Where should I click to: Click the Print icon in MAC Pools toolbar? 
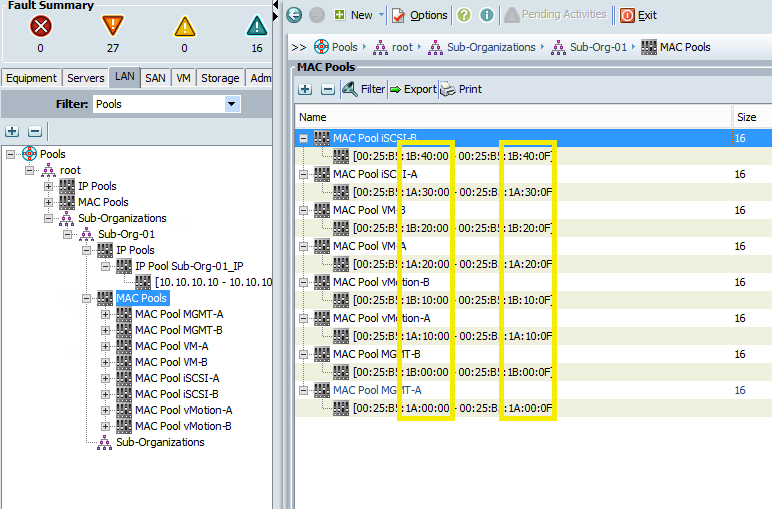[448, 89]
